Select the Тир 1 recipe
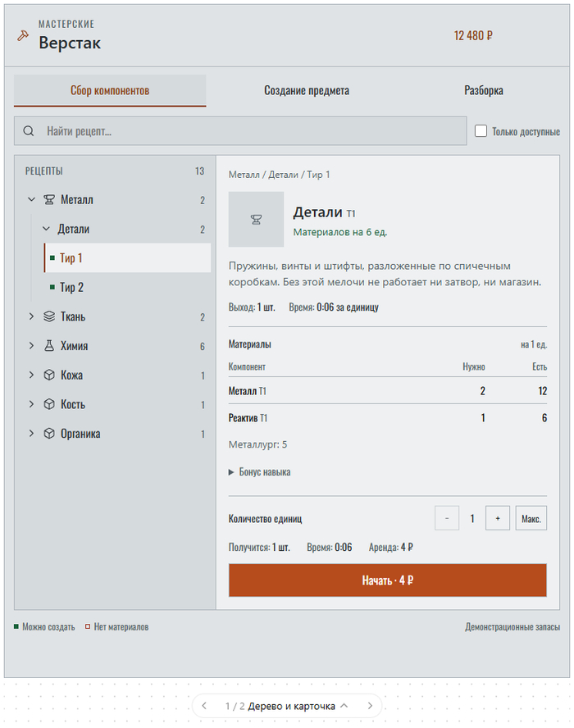The width and height of the screenshot is (574, 728). click(x=128, y=257)
